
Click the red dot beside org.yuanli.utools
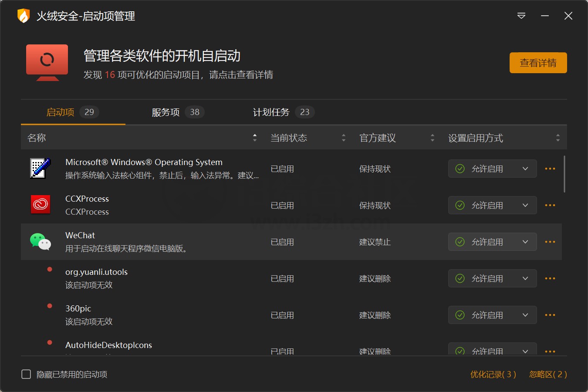click(x=50, y=270)
